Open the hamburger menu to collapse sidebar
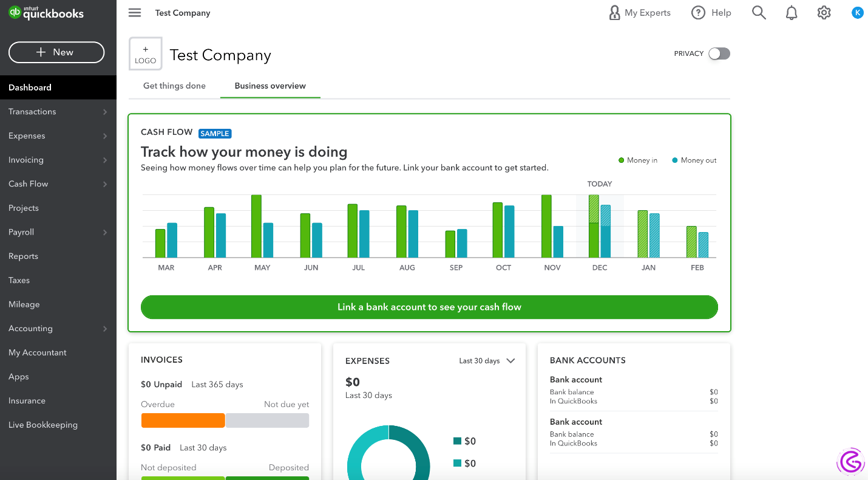Viewport: 868px width, 480px height. (x=134, y=12)
